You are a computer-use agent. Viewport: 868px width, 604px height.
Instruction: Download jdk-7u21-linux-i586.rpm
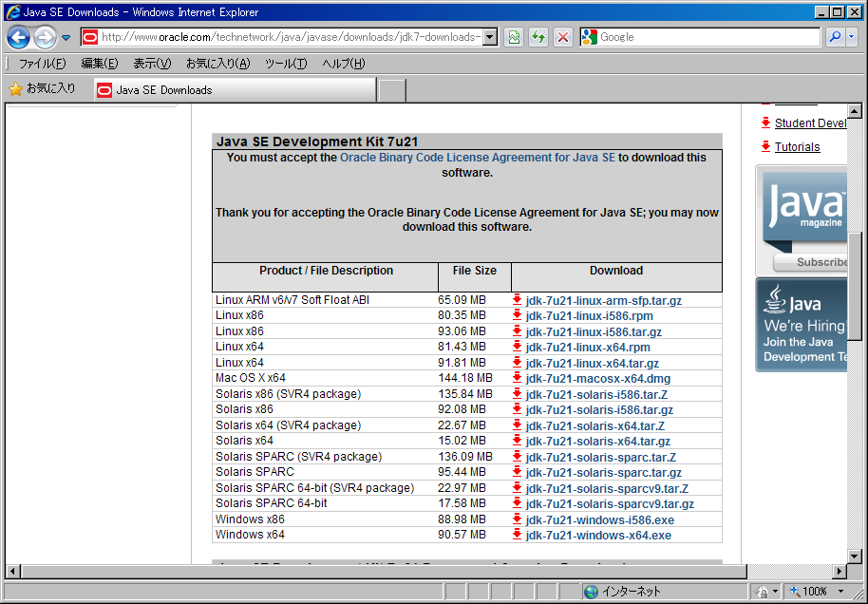tap(589, 316)
